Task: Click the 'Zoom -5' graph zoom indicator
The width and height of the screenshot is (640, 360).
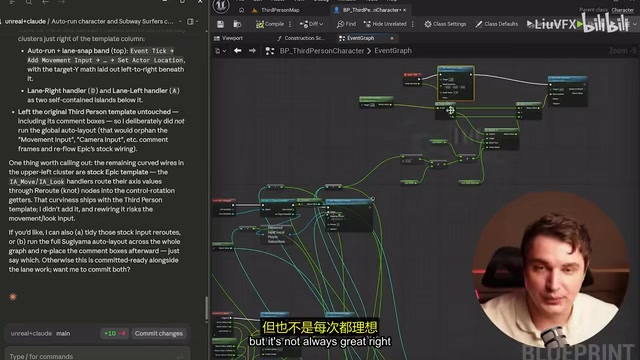Action: (622, 51)
